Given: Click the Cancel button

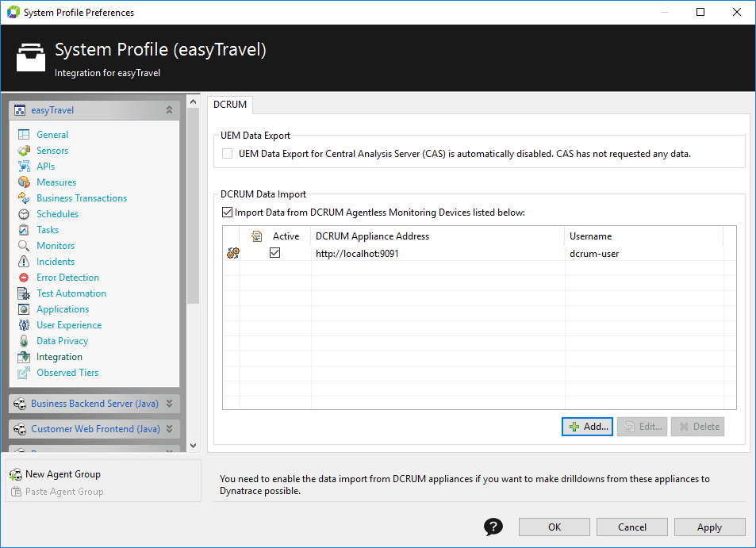Looking at the screenshot, I should coord(632,527).
